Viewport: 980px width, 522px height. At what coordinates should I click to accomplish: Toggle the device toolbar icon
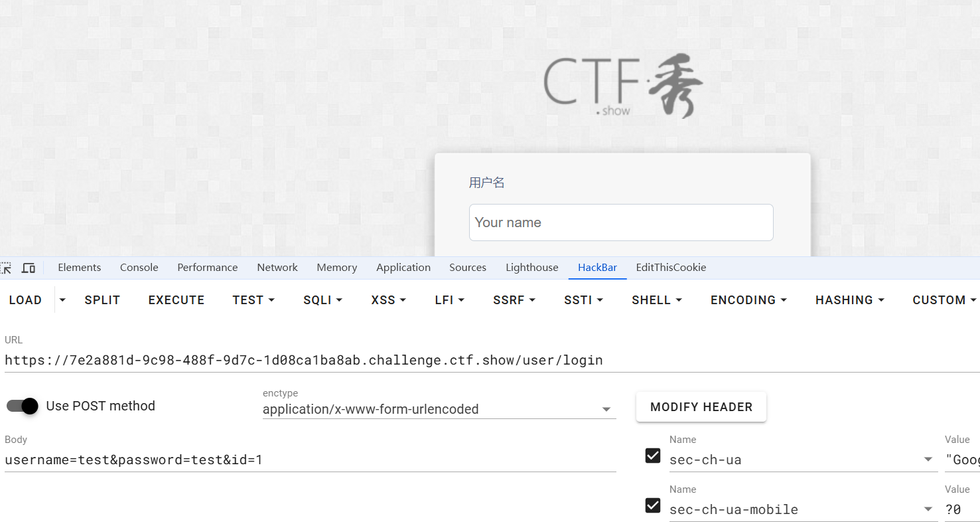pyautogui.click(x=29, y=268)
